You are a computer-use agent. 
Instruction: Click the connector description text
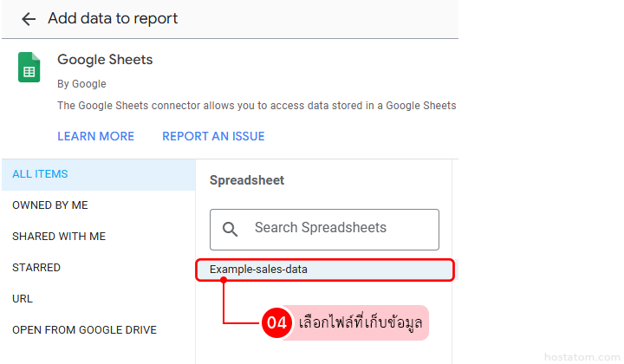(257, 106)
